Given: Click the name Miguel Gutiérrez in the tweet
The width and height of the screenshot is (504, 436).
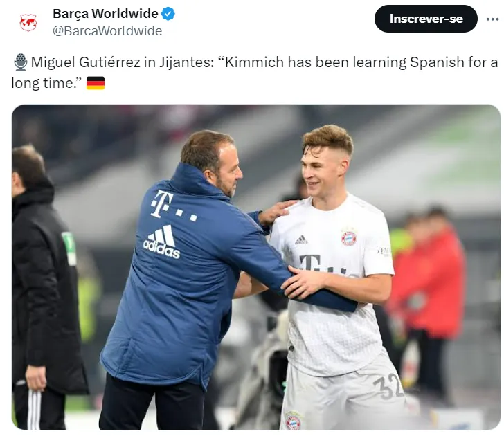Looking at the screenshot, I should 86,62.
